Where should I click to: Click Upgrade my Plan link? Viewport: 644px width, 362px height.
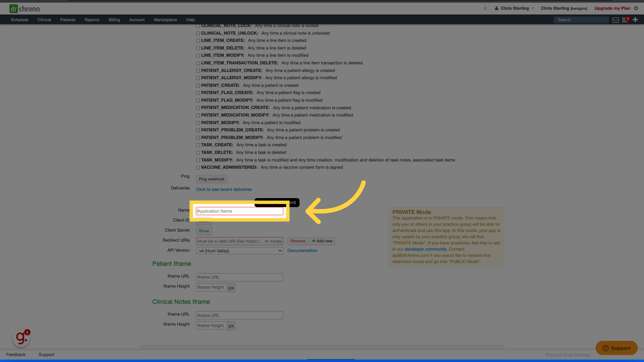click(x=612, y=8)
